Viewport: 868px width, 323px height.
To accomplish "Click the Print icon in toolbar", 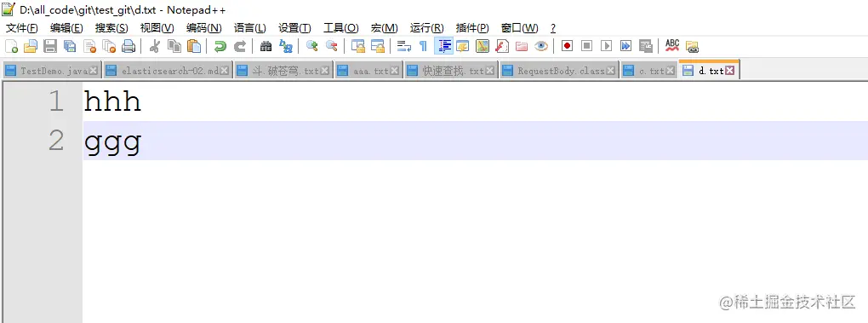I will pos(128,46).
